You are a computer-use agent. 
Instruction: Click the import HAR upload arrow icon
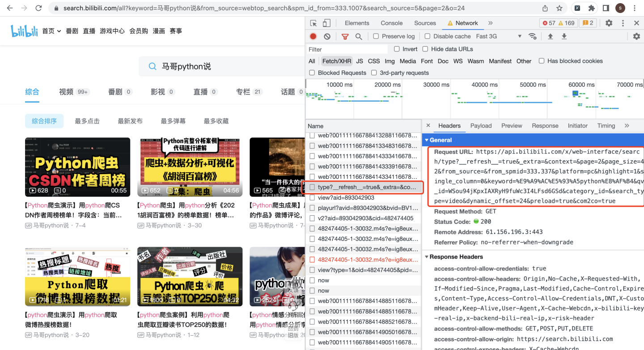tap(551, 36)
